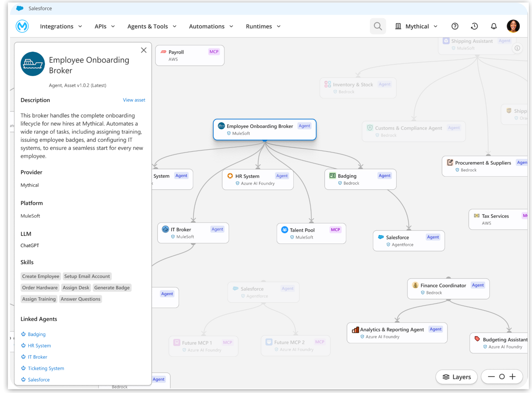Click the MuleSoft logo in the top bar
This screenshot has height=393, width=532.
pyautogui.click(x=22, y=26)
